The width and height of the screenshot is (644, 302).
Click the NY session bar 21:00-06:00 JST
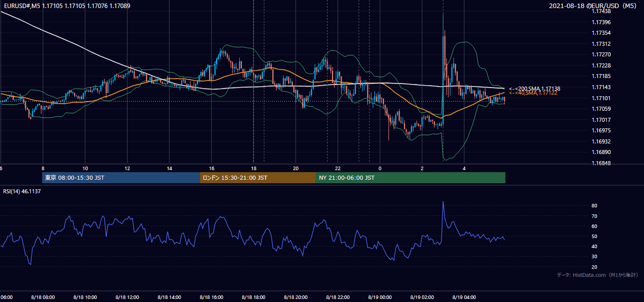[411, 178]
